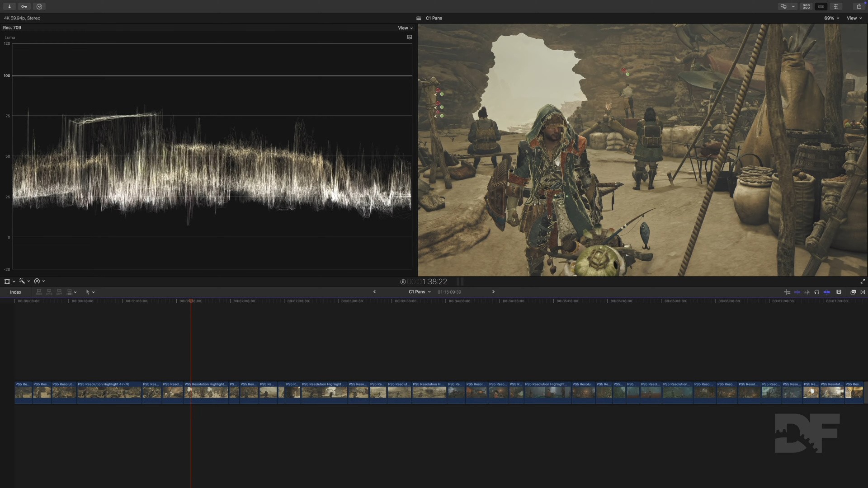
Task: Open Background Tasks checkmark icon
Action: coord(39,6)
